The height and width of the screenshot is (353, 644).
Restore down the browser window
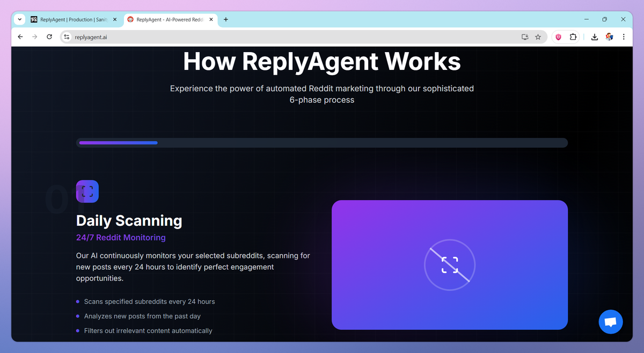pyautogui.click(x=604, y=19)
